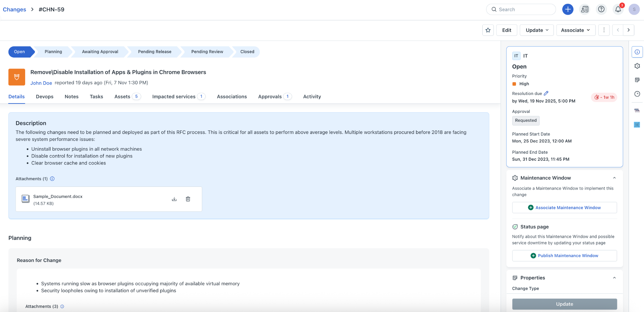Select the Planning status stage
This screenshot has height=312, width=644.
(x=53, y=52)
